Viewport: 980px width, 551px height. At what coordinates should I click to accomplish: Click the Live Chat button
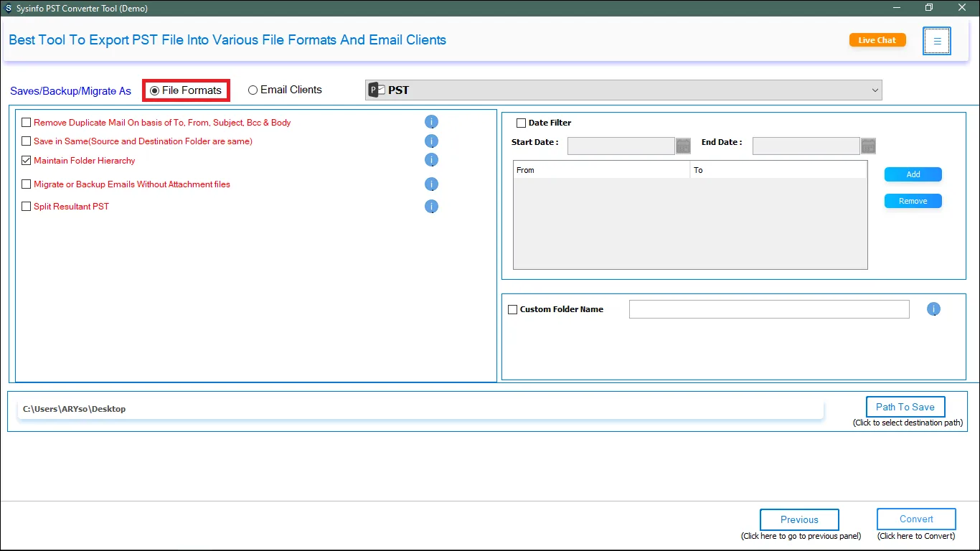(877, 40)
